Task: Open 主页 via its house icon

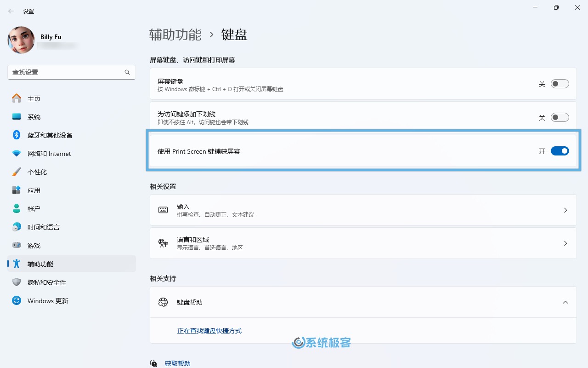Action: [x=17, y=98]
